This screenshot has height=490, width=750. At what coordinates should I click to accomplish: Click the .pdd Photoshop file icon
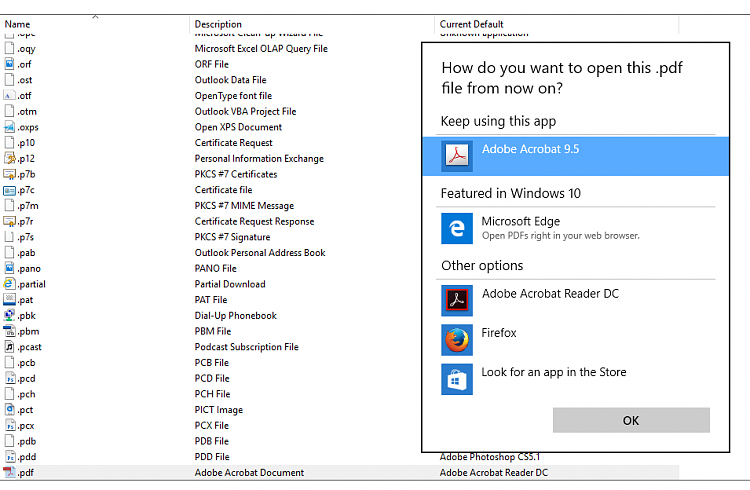pos(9,457)
